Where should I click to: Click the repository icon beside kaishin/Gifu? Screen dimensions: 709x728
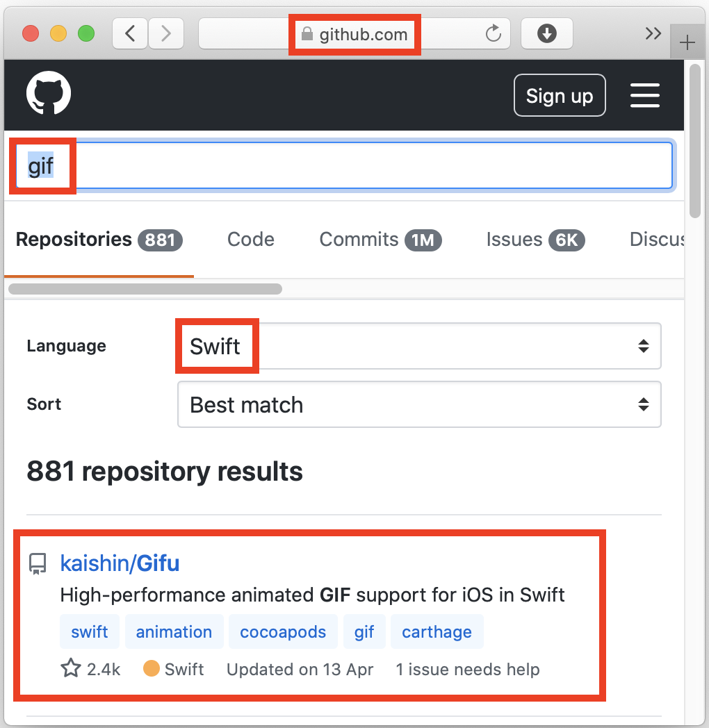pyautogui.click(x=38, y=563)
